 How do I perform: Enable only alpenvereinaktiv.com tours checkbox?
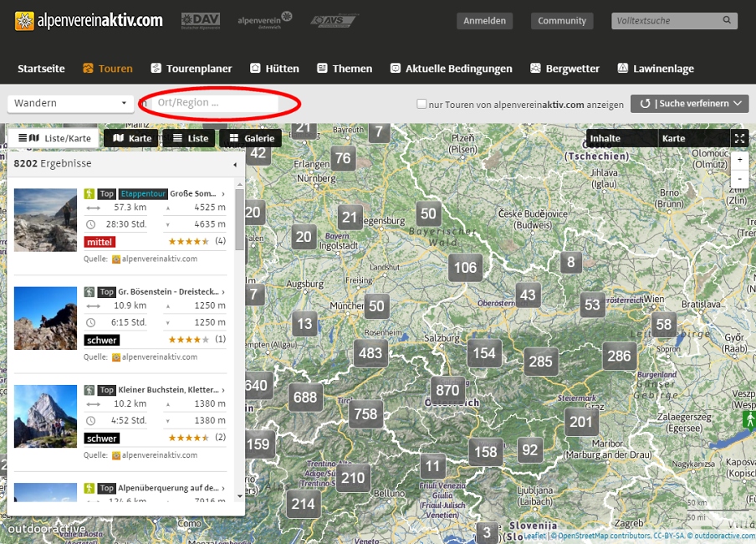pos(421,103)
